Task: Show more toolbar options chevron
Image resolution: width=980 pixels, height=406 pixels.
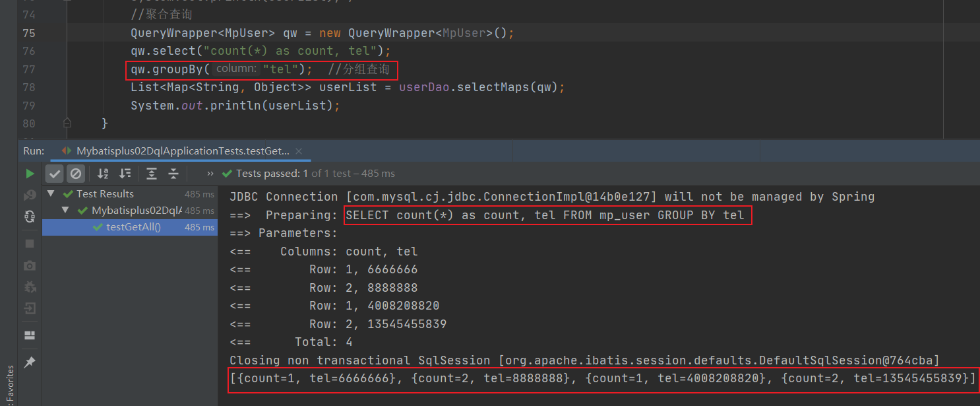Action: pyautogui.click(x=210, y=174)
